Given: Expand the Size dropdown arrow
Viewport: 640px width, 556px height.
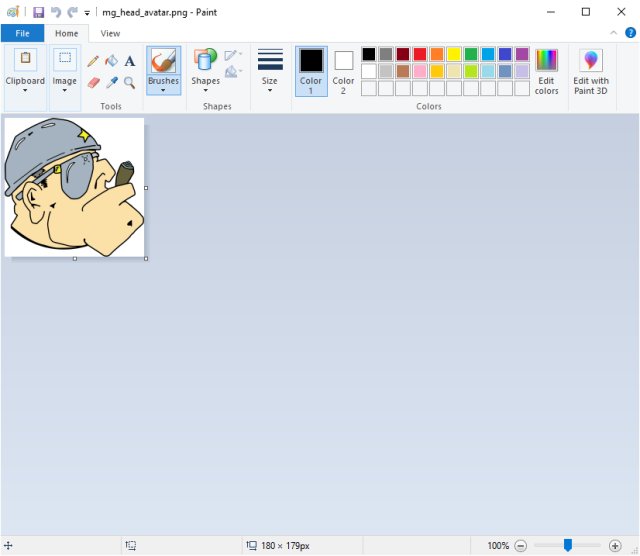Looking at the screenshot, I should [x=270, y=90].
